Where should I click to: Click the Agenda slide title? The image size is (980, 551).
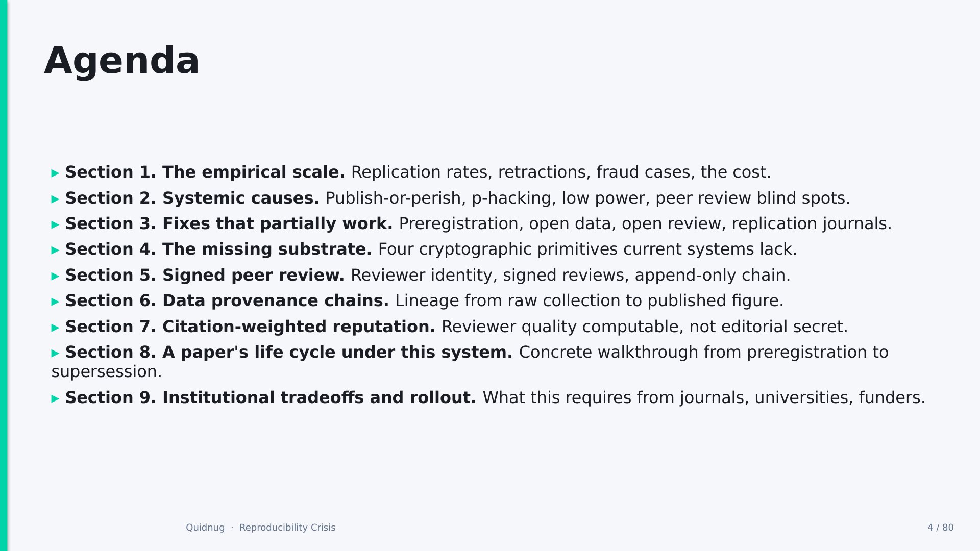[121, 61]
